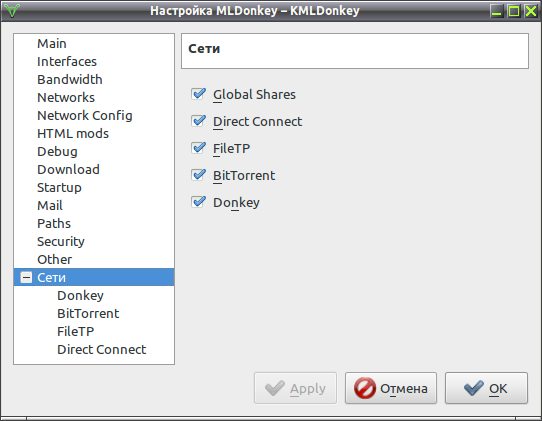
Task: Select the Security settings entry
Action: click(x=61, y=241)
